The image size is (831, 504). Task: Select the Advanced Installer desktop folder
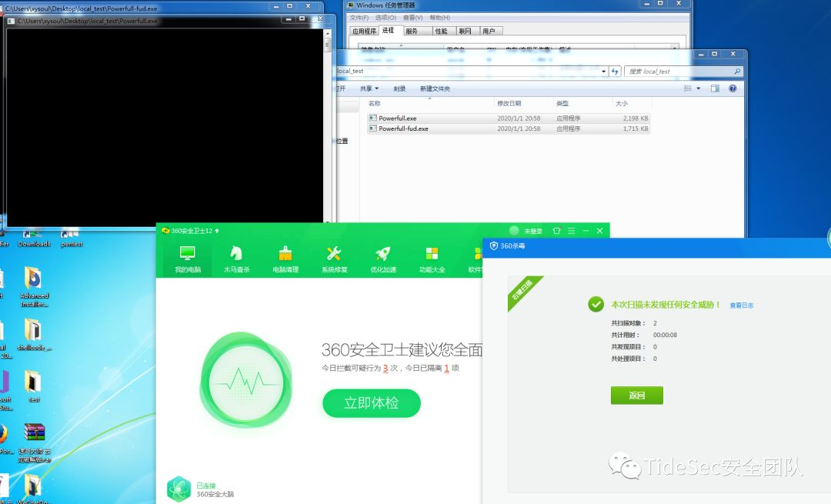[34, 286]
